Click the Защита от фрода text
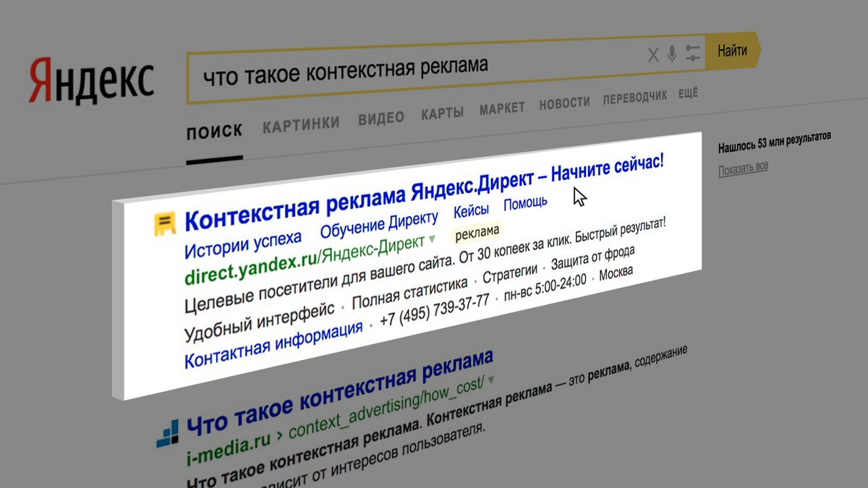The image size is (868, 488). (593, 259)
